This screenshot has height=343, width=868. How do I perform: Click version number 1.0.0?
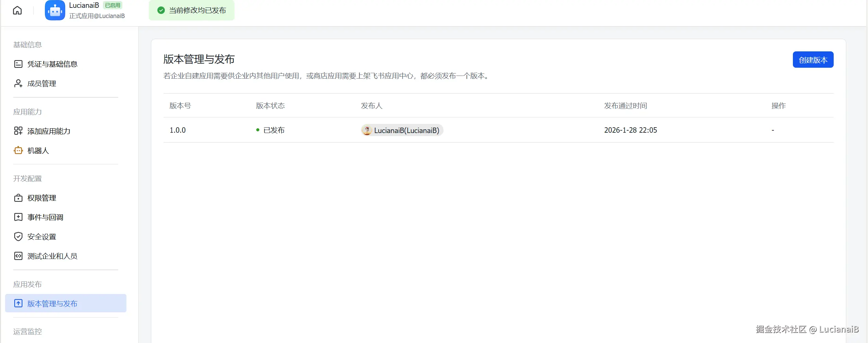tap(178, 130)
